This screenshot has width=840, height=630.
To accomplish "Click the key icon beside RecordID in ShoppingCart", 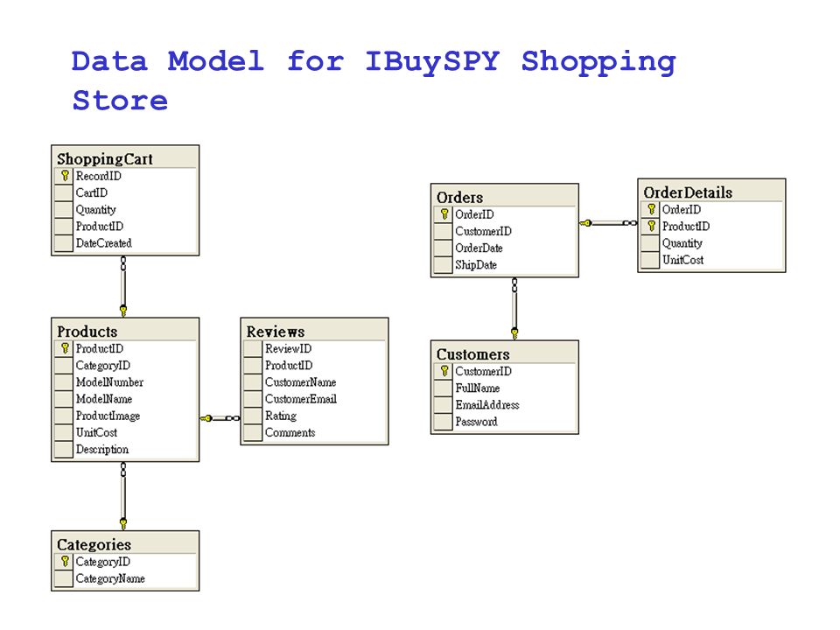I will 64,176.
